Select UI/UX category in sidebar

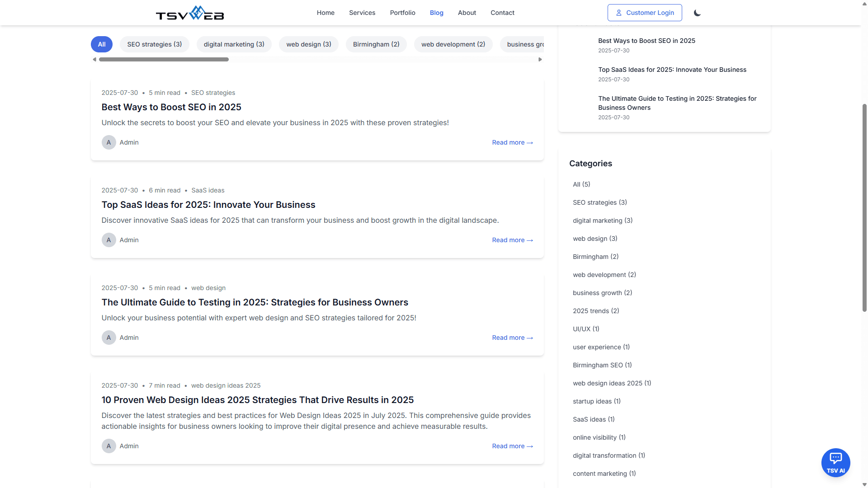[586, 329]
